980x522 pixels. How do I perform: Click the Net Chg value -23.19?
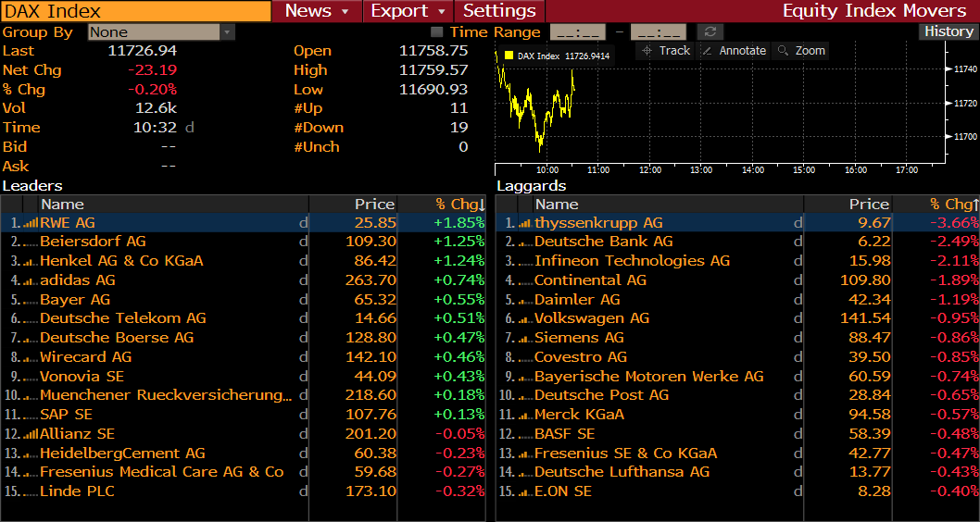[x=152, y=70]
